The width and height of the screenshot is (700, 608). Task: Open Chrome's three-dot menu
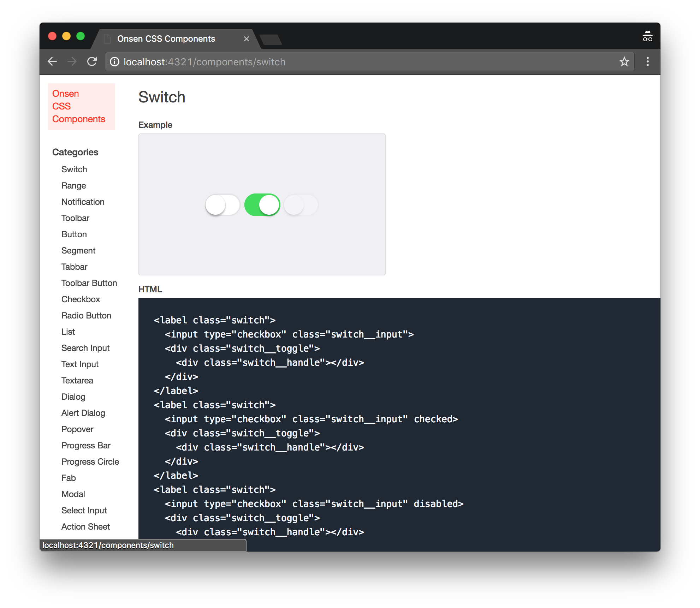(647, 62)
